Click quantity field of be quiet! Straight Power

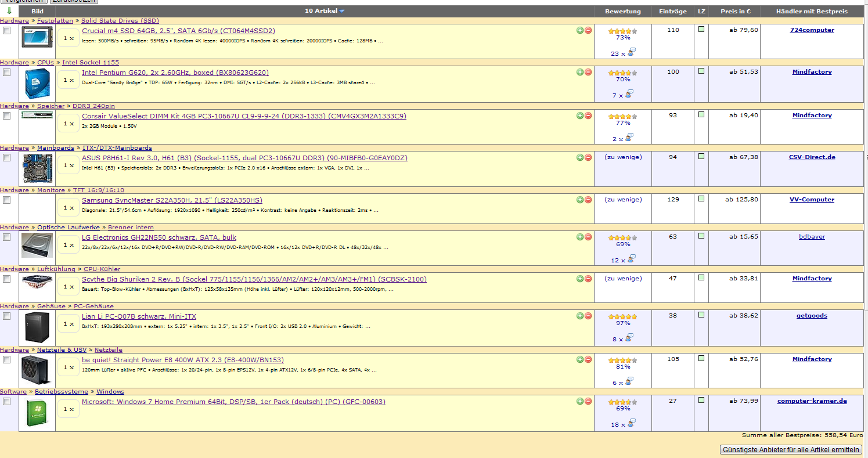pyautogui.click(x=69, y=367)
